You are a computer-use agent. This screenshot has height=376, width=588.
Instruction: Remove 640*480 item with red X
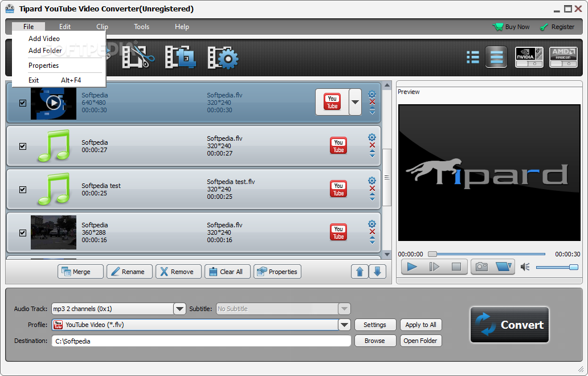[372, 102]
